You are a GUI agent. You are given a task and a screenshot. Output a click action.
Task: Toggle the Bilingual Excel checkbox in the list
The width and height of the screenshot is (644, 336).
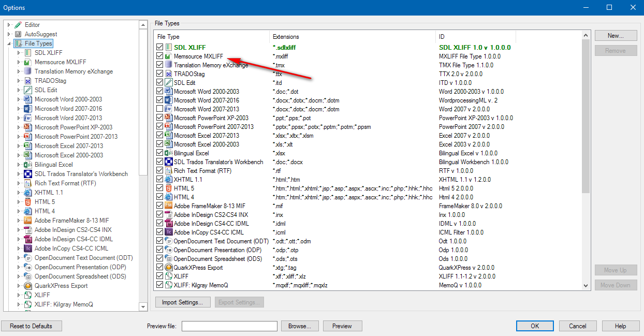160,153
